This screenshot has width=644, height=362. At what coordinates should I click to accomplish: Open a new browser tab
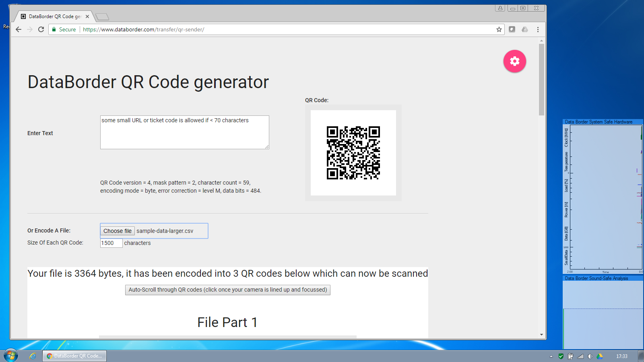[102, 16]
